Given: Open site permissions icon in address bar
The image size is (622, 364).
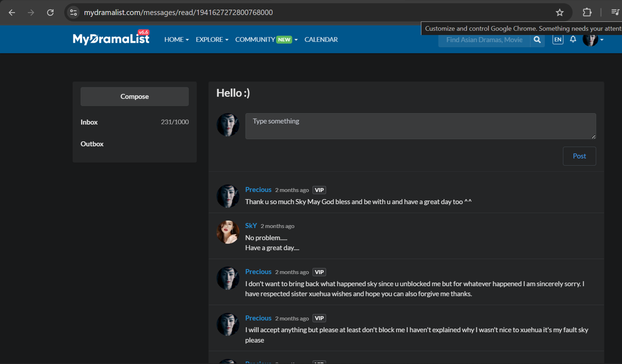Looking at the screenshot, I should 73,12.
